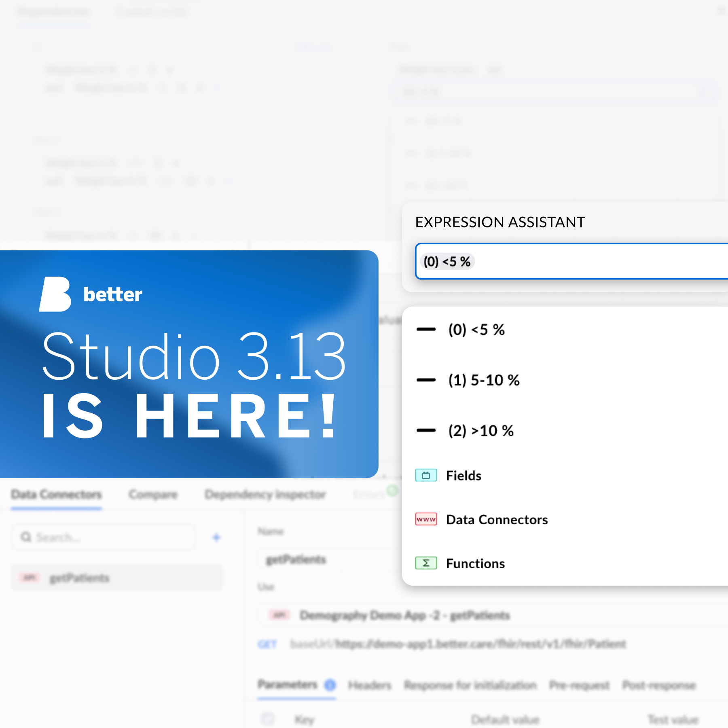Add a new data connector with the plus icon
This screenshot has height=728, width=728.
point(217,537)
